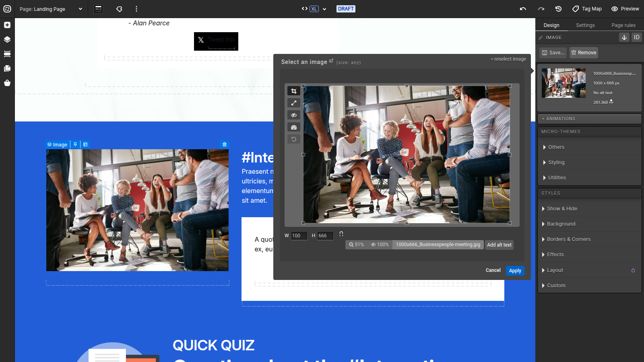644x362 pixels.
Task: Open the shop basket icon in sidebar
Action: [7, 83]
